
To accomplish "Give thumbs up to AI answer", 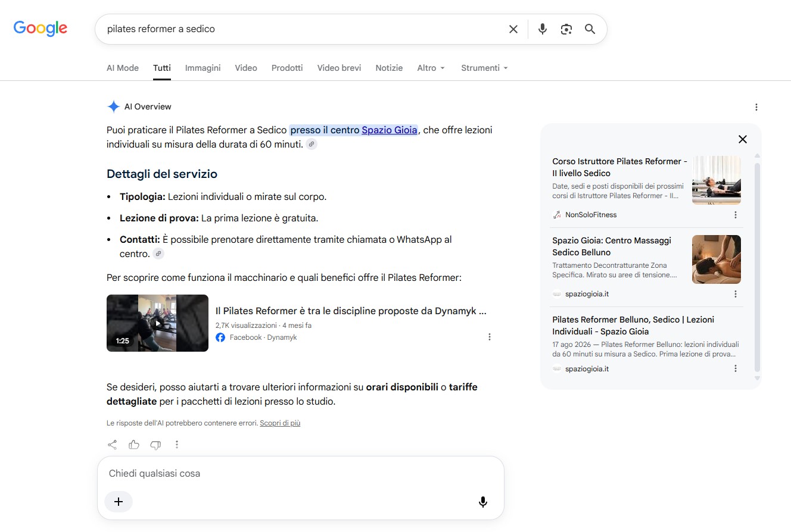I will click(134, 445).
